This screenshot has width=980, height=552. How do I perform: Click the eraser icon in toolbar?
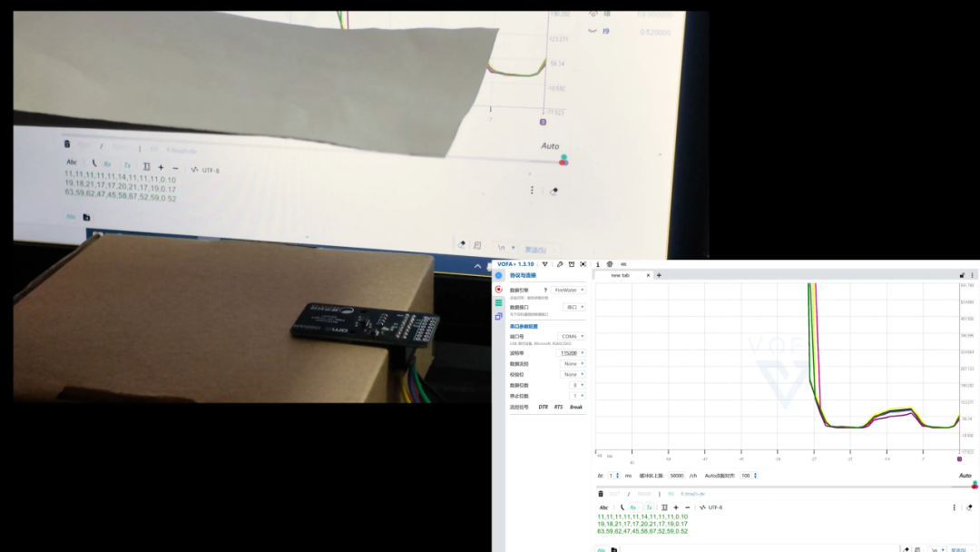970,508
